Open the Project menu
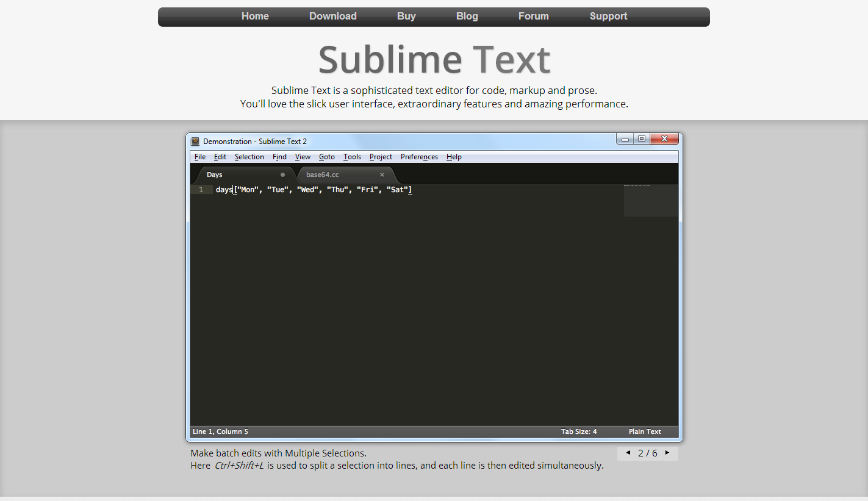Image resolution: width=868 pixels, height=501 pixels. (381, 157)
